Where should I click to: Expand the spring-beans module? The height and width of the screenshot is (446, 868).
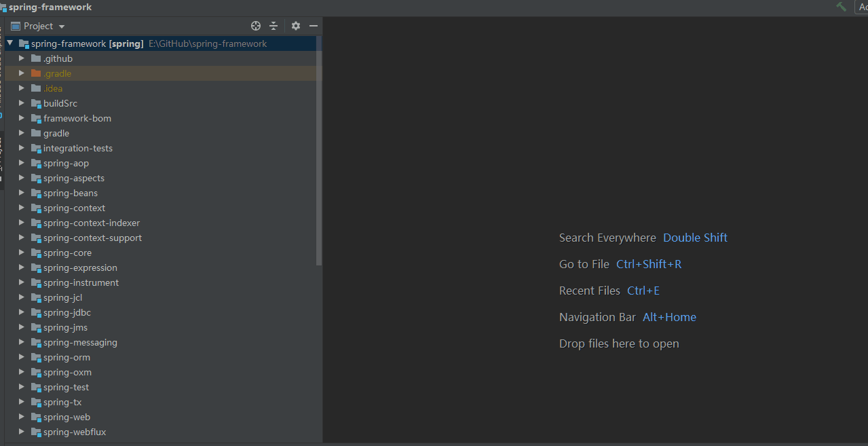click(x=22, y=193)
